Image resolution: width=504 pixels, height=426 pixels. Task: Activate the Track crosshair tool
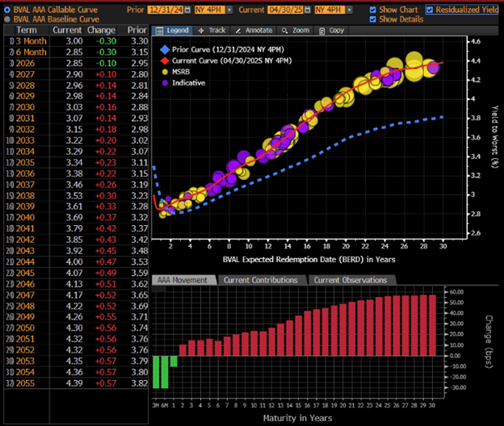pyautogui.click(x=212, y=30)
